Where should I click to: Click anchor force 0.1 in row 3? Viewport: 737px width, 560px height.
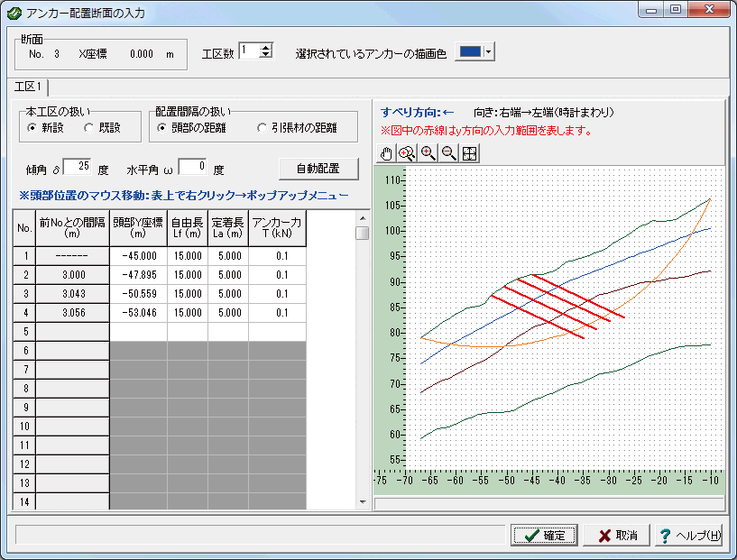pyautogui.click(x=277, y=294)
